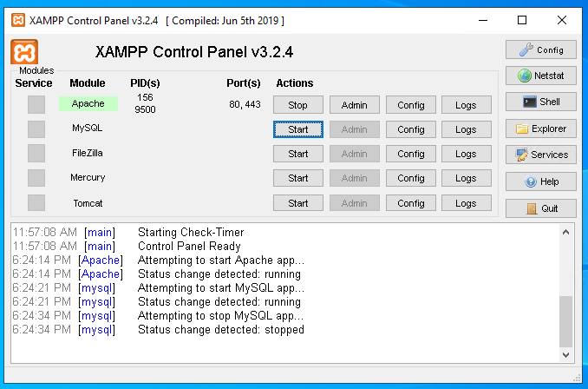
Task: Stop the Apache module
Action: 298,105
